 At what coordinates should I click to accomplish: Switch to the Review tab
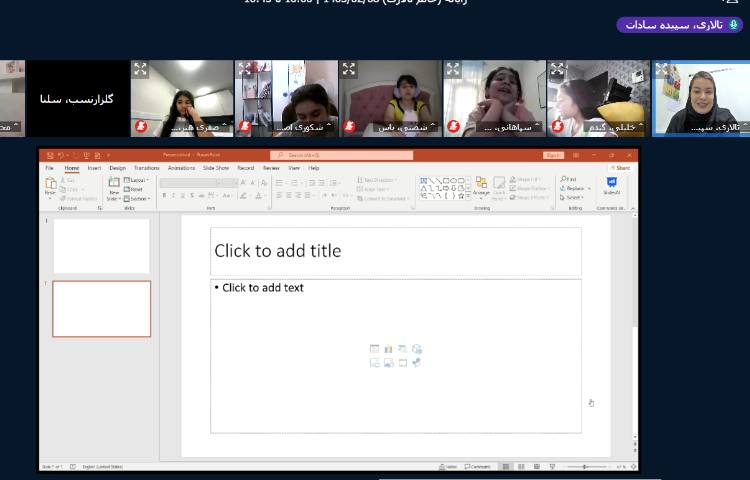[271, 168]
